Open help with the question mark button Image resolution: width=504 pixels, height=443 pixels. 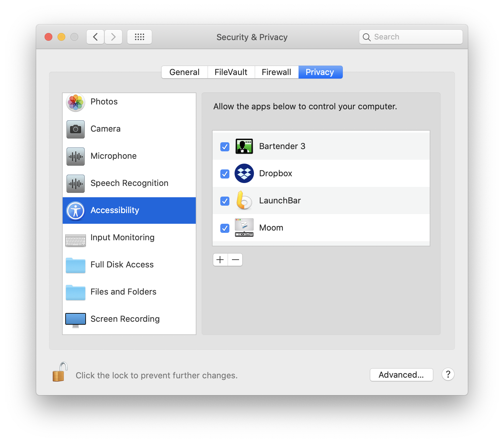coord(448,374)
